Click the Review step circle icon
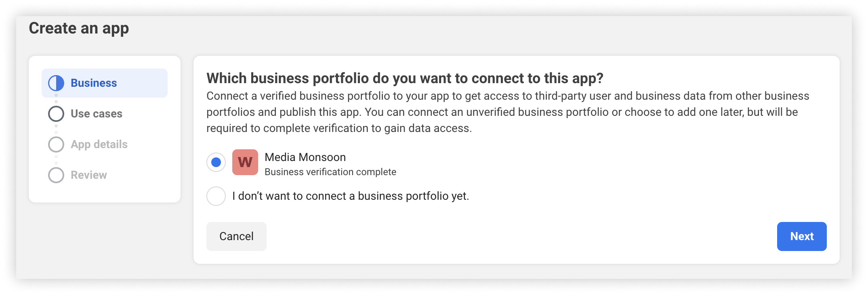The width and height of the screenshot is (868, 295). [56, 175]
